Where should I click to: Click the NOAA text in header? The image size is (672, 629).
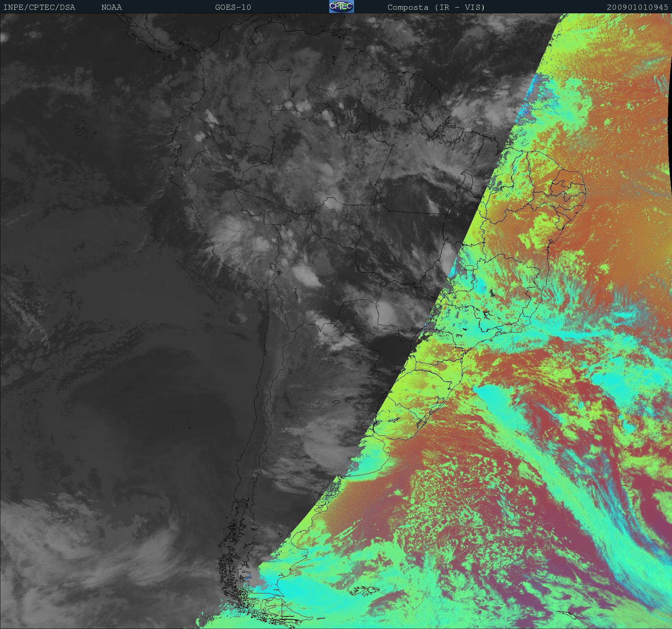click(x=111, y=7)
